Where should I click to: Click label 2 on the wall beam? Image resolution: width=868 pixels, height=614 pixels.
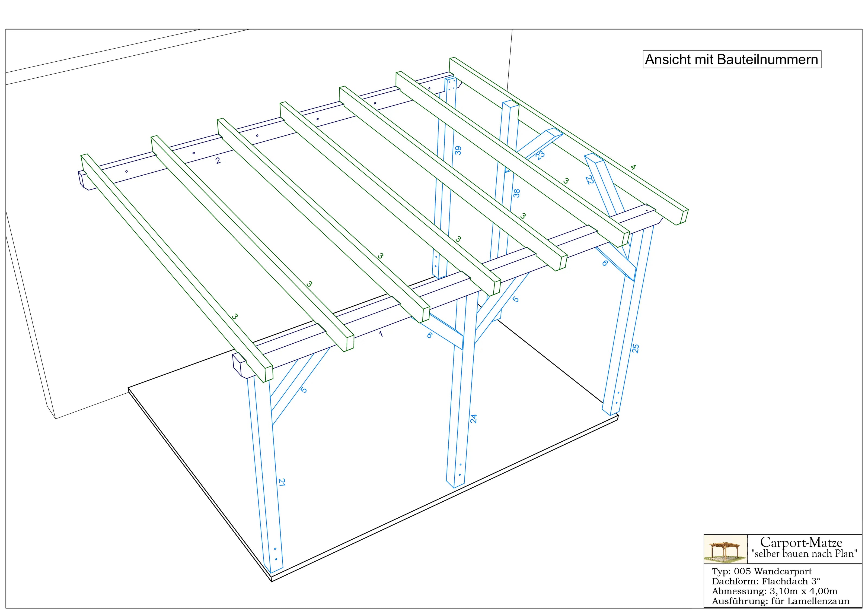point(218,161)
